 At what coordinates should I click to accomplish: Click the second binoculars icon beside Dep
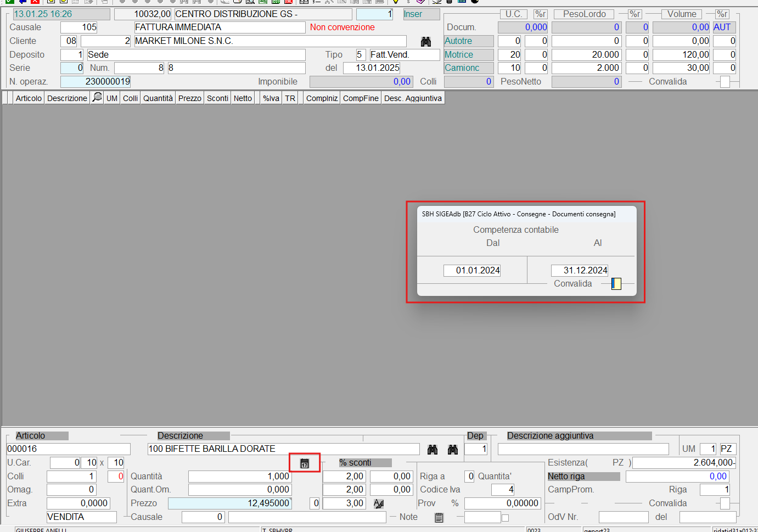point(453,450)
